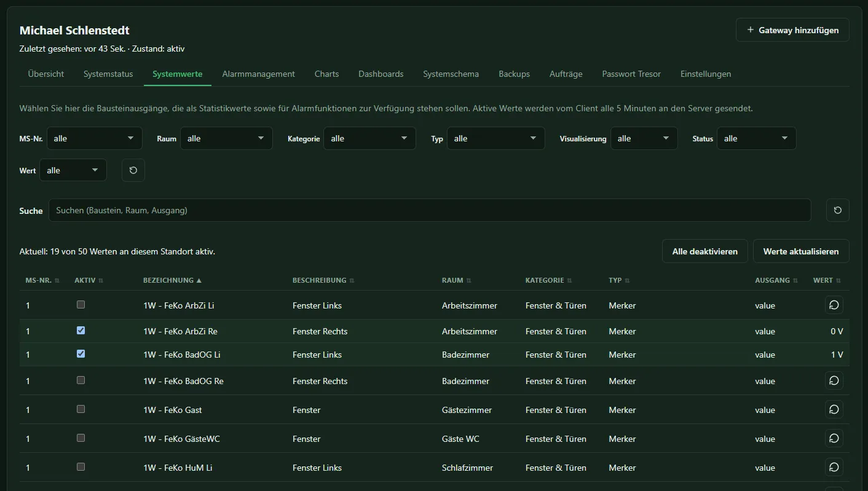The height and width of the screenshot is (491, 868).
Task: Refresh value for 1W - FeKo BadOG Re
Action: pyautogui.click(x=834, y=380)
